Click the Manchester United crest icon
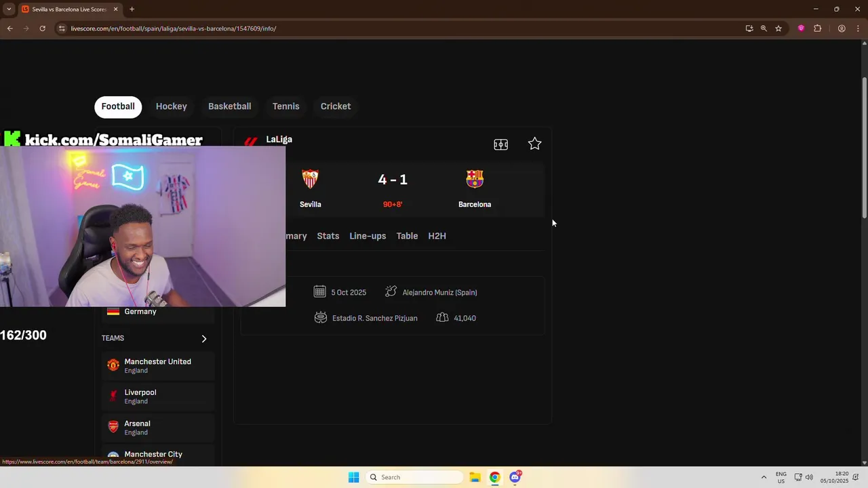The image size is (868, 488). (113, 365)
